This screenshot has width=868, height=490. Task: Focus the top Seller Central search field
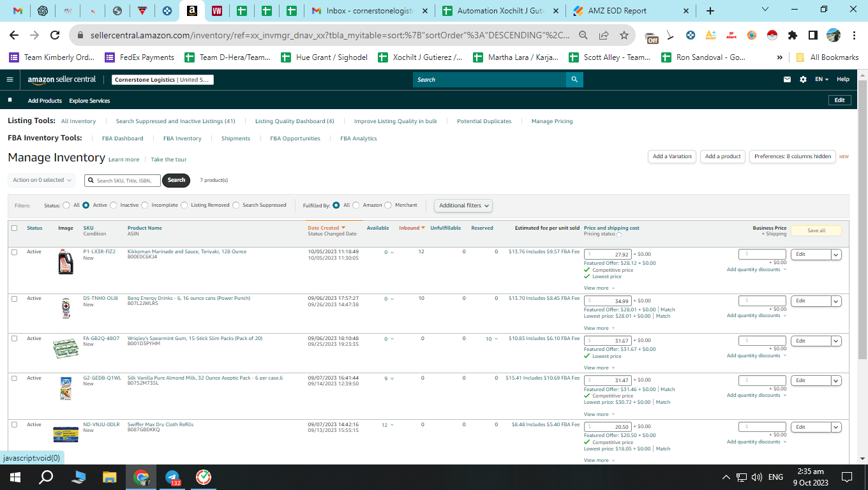pyautogui.click(x=490, y=80)
